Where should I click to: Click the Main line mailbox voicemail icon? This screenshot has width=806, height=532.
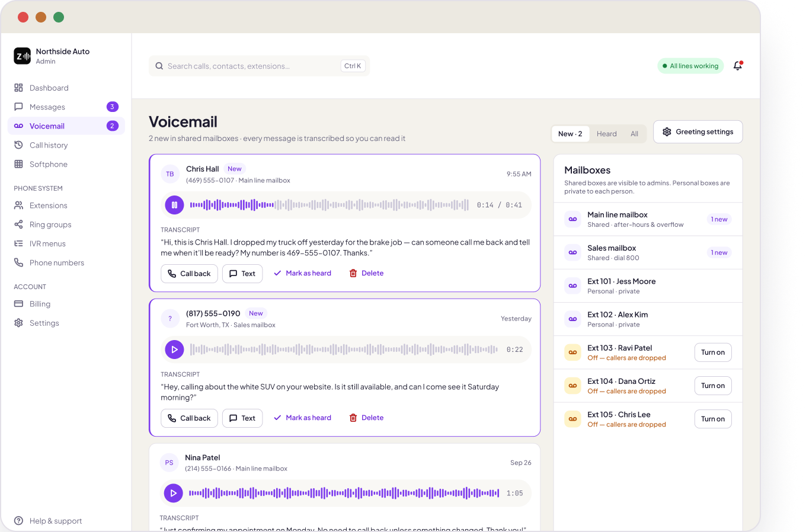(572, 219)
